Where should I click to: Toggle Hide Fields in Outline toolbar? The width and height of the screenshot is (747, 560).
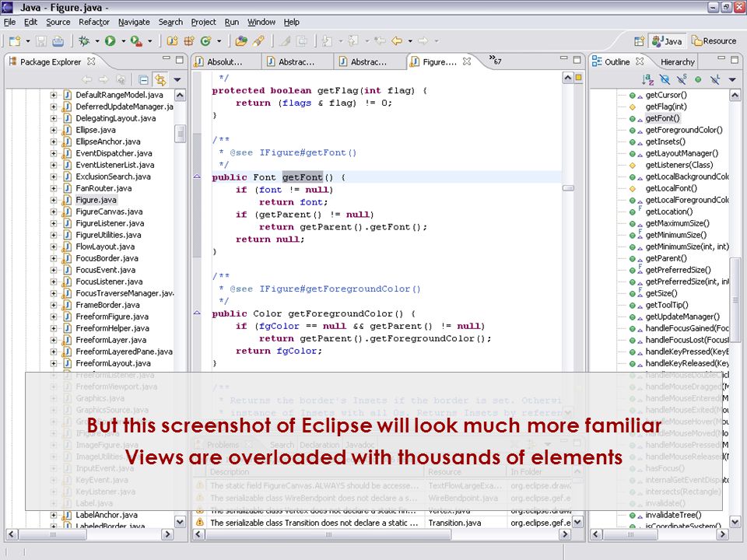[x=665, y=79]
